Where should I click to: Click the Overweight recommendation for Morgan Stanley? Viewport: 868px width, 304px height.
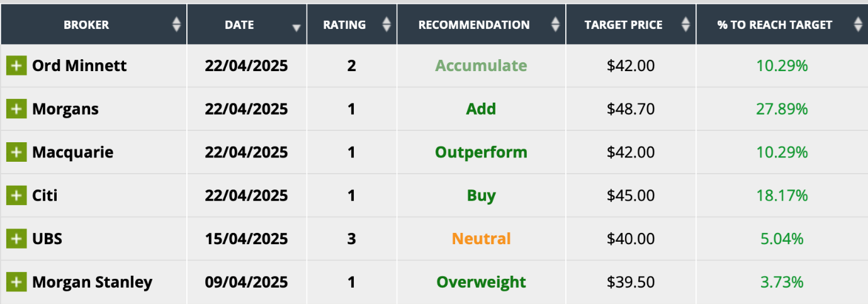[x=481, y=282]
